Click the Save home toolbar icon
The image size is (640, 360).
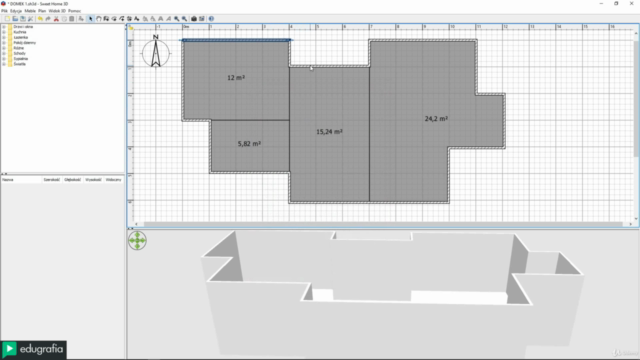pyautogui.click(x=23, y=19)
